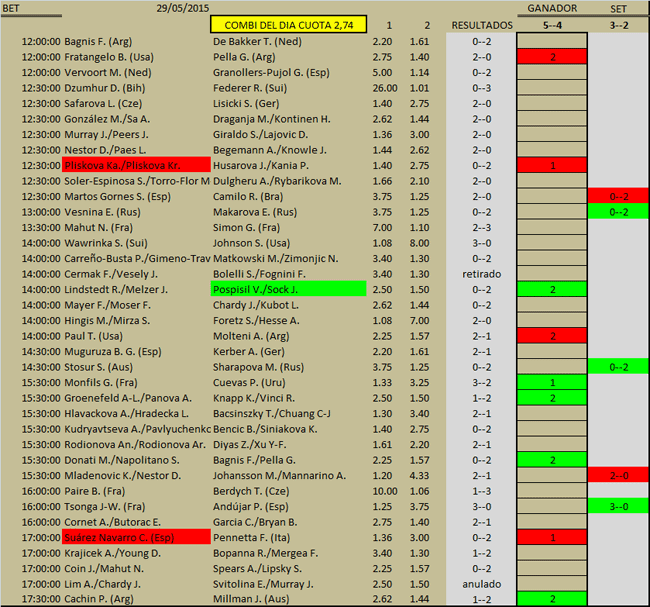Image resolution: width=650 pixels, height=607 pixels.
Task: Select Chardy J./Kubot L. cell
Action: [x=256, y=305]
